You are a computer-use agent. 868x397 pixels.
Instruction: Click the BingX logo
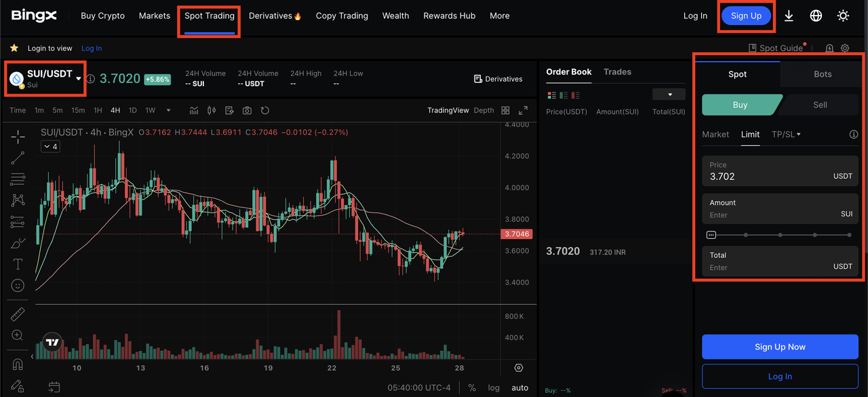pos(34,15)
